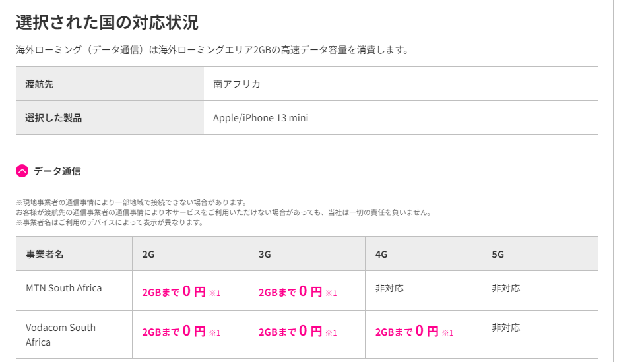Image resolution: width=644 pixels, height=362 pixels.
Task: Click the Apple/iPhone 13 mini product value
Action: 261,118
